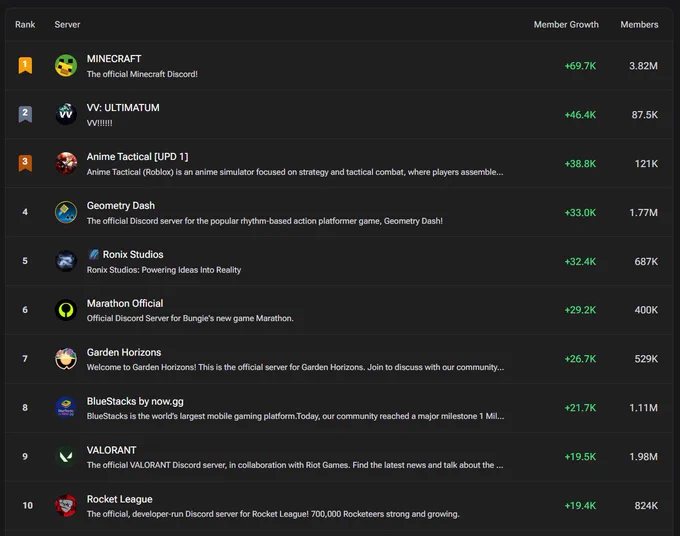
Task: Click the 3.82M members count
Action: point(644,66)
